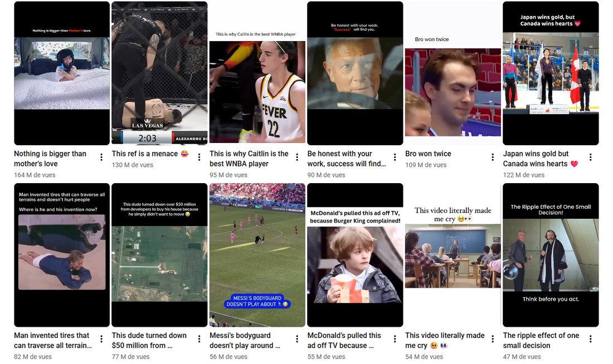Select the "Man invented tires that can traverse" title
The height and width of the screenshot is (364, 613).
pos(52,340)
